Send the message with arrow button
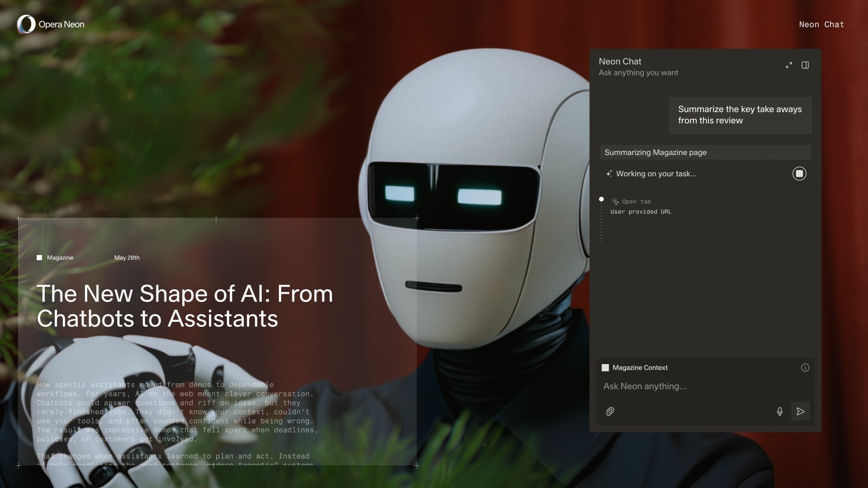 point(800,412)
